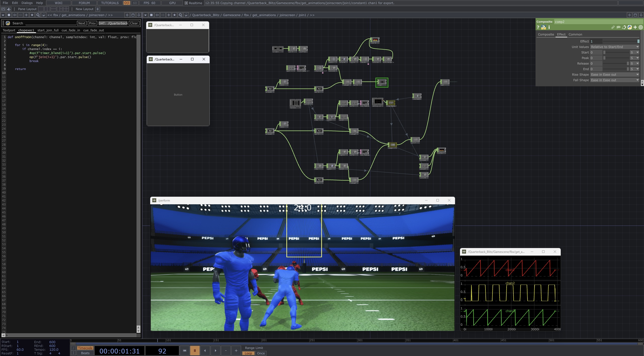Click the comment bubble icon on comp2 panel
The image size is (644, 356).
[x=619, y=27]
